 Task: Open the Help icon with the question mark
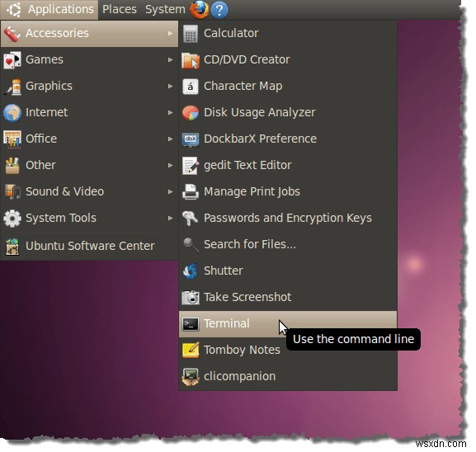(219, 10)
